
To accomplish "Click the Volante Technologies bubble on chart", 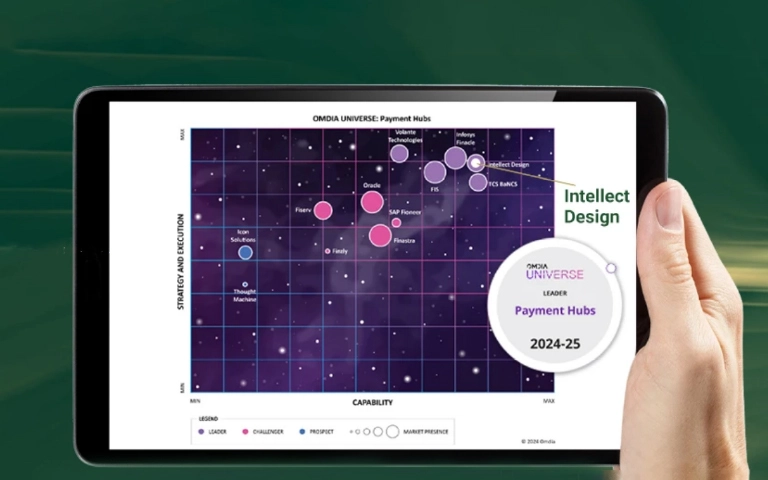I will [399, 154].
